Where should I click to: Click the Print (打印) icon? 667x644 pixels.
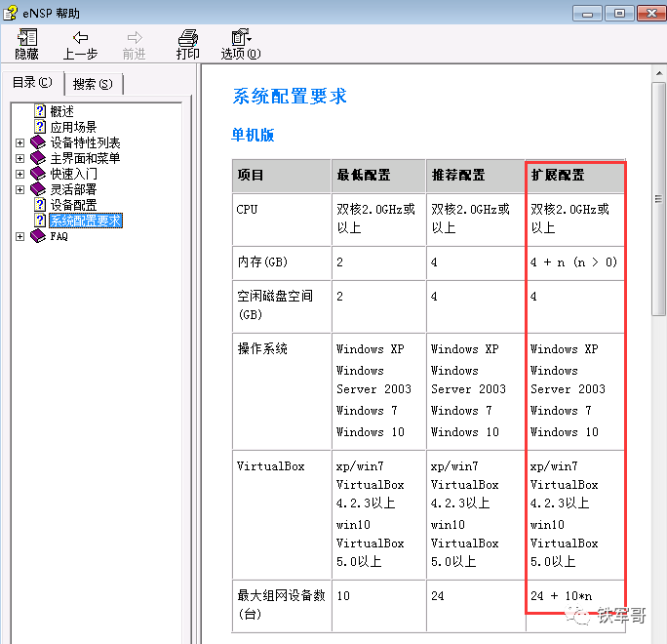(187, 38)
